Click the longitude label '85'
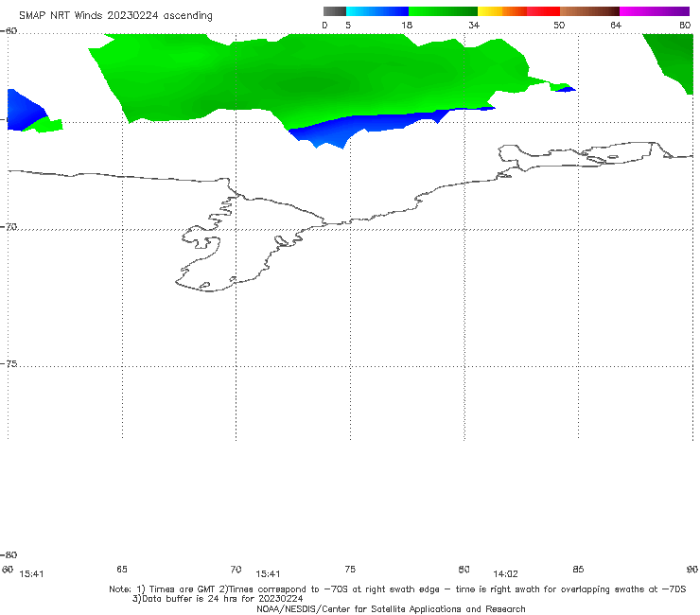This screenshot has width=700, height=615. pos(578,569)
